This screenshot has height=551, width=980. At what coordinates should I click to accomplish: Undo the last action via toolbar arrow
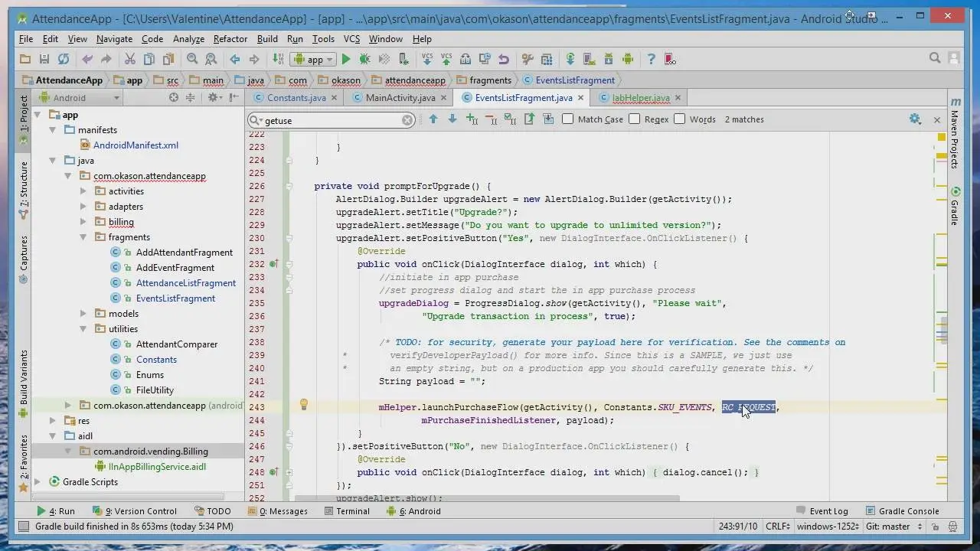[x=87, y=59]
